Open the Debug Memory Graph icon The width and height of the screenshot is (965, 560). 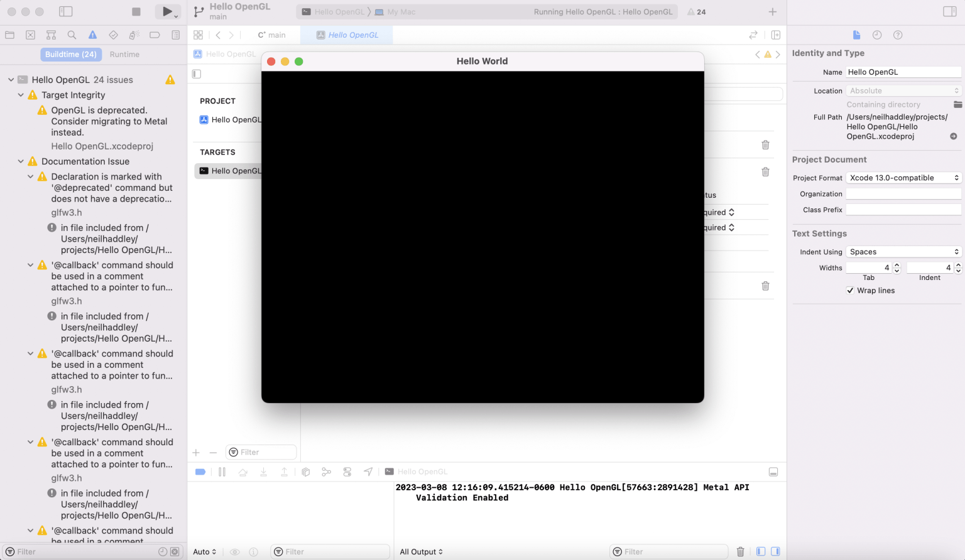[x=326, y=472]
